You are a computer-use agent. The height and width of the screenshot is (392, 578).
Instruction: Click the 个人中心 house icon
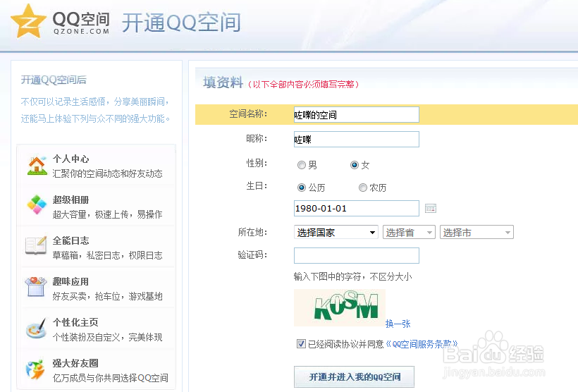[x=37, y=166]
